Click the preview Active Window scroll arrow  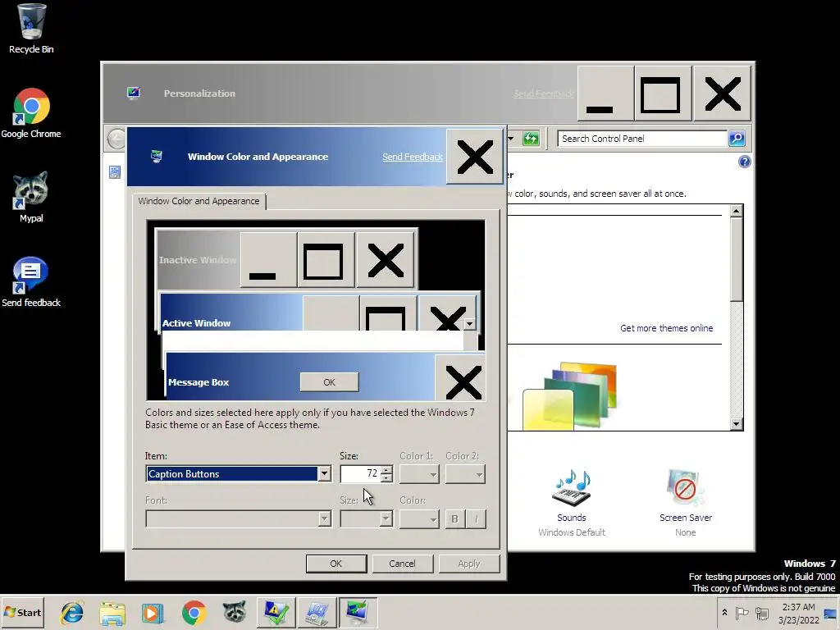469,323
